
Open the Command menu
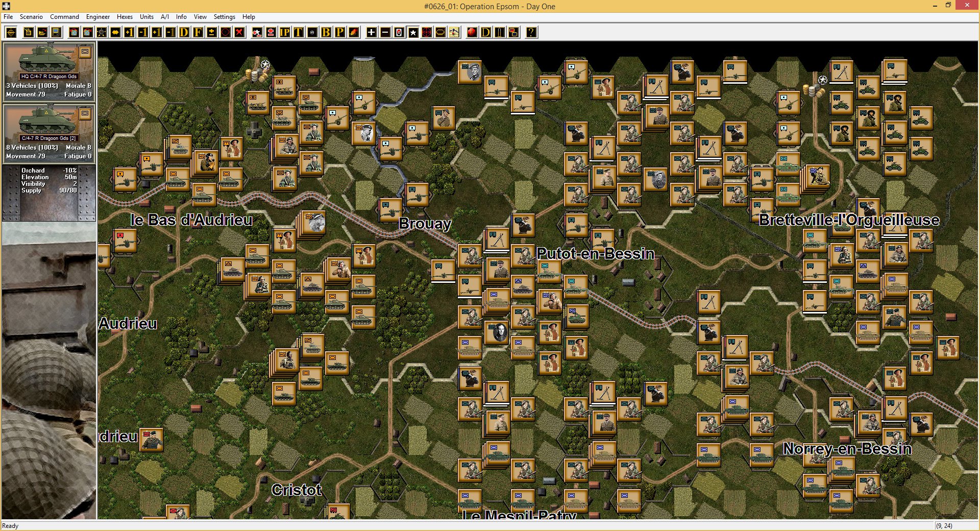click(64, 17)
